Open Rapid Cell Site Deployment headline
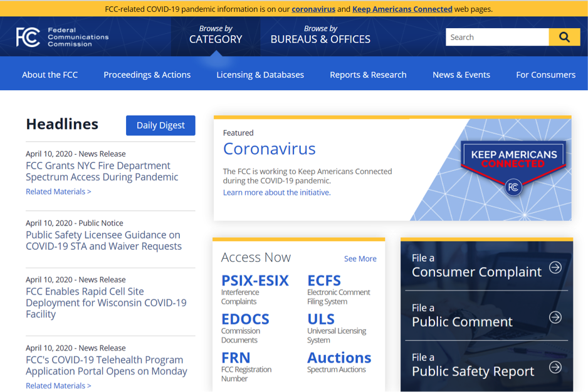Viewport: 588px width, 392px height. (x=106, y=303)
